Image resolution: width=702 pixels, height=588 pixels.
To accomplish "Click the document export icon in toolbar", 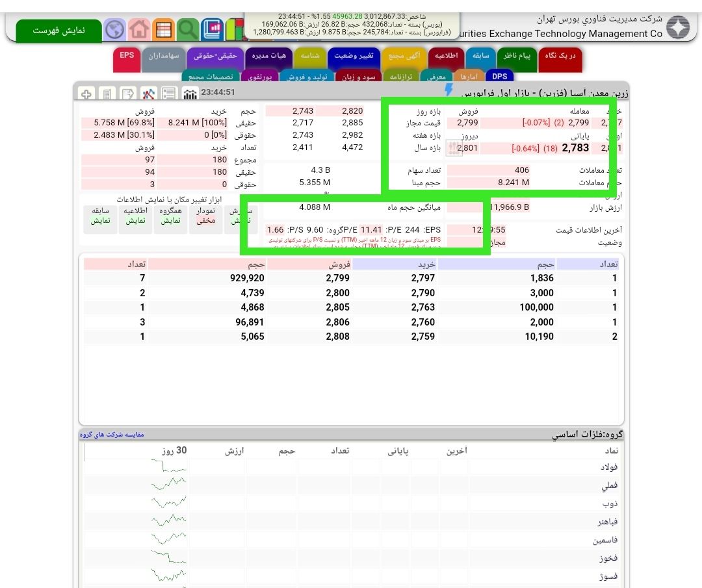I will pos(127,94).
